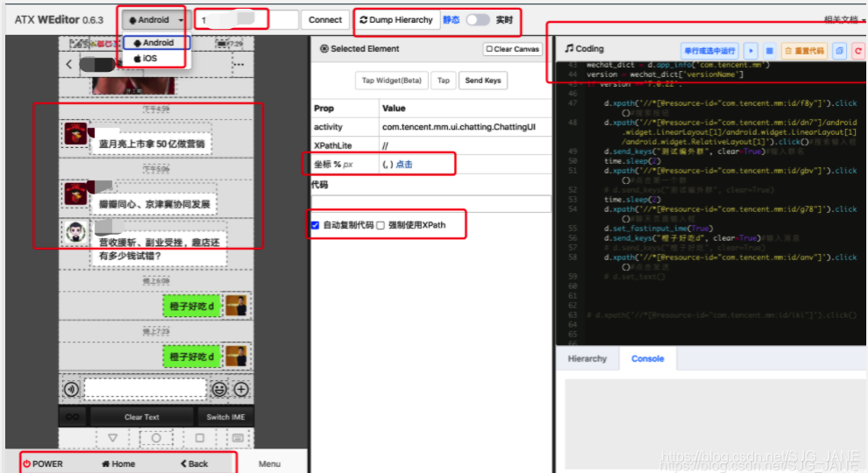Switch to the Hierarchy tab
Viewport: 868px width, 473px height.
[587, 358]
